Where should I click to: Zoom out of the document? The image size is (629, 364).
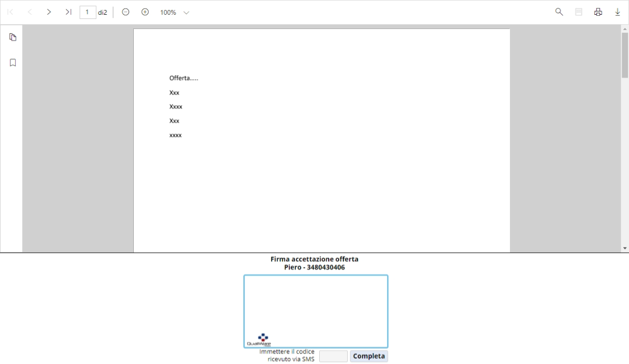(x=125, y=12)
